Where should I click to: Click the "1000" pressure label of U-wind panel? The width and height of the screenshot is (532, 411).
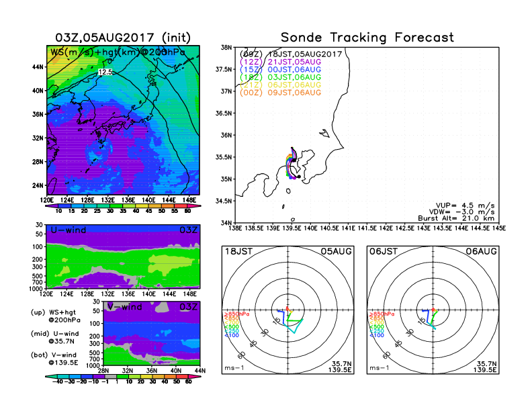click(36, 289)
